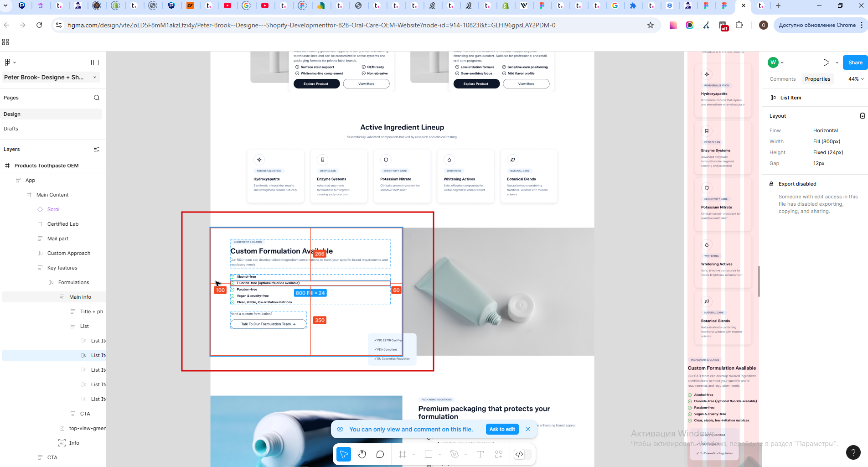The height and width of the screenshot is (467, 868).
Task: Open the shape tools chevron
Action: (439, 454)
